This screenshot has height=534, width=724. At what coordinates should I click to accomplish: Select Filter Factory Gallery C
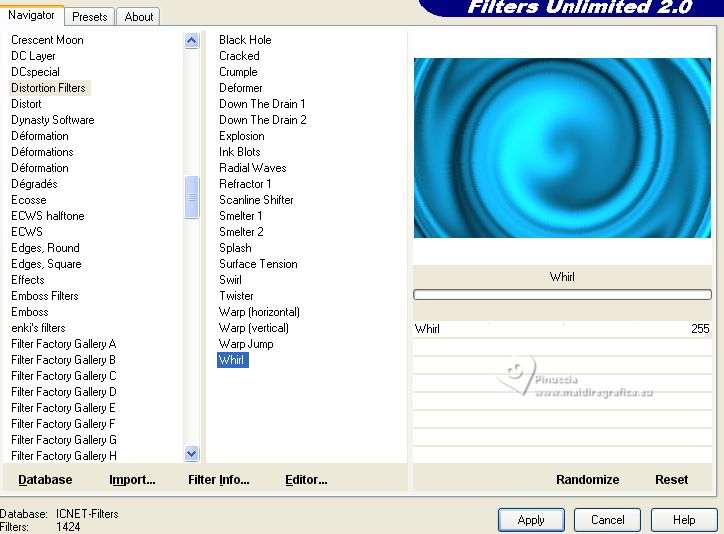coord(64,376)
